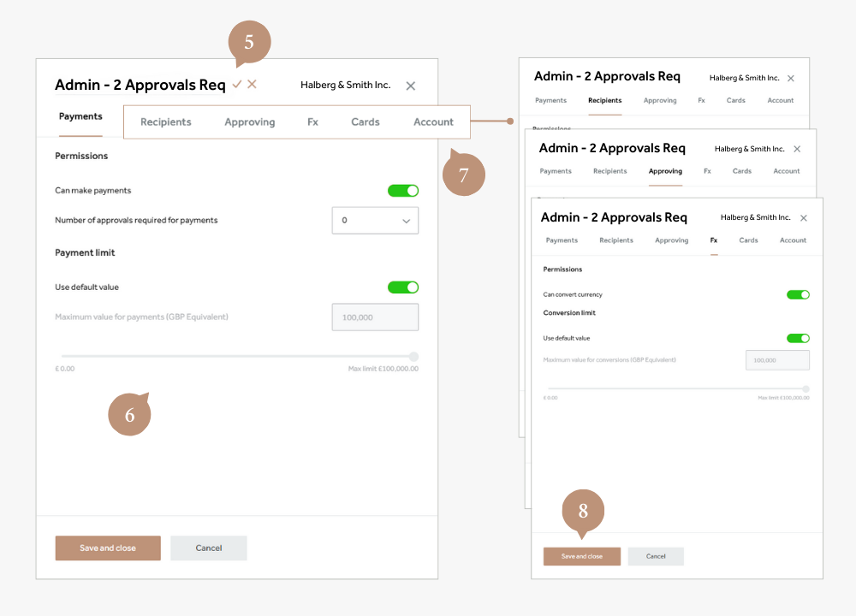Toggle Use default value under Payment limit
Viewport: 856px width, 616px height.
click(403, 287)
